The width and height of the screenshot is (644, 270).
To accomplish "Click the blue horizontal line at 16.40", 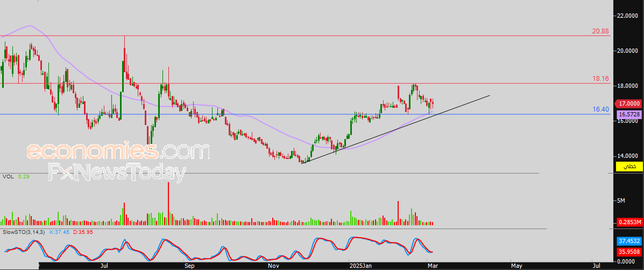I will point(305,114).
